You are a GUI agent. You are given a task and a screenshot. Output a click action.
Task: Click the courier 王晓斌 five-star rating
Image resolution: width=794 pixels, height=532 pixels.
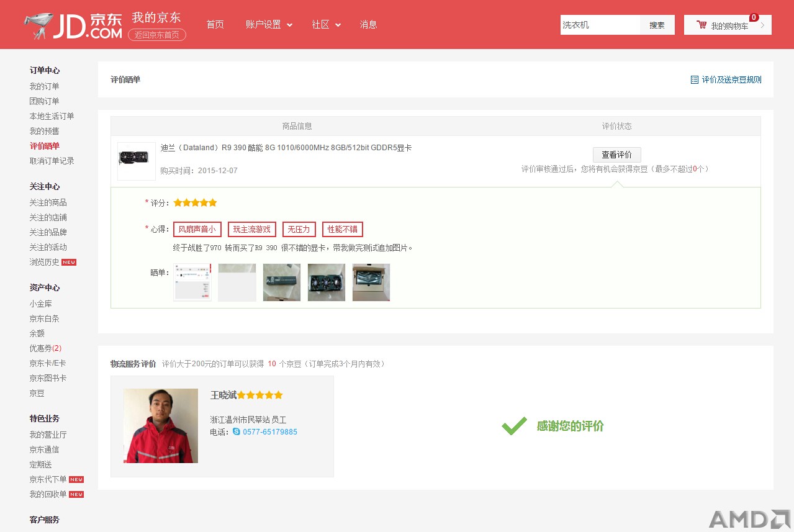260,395
